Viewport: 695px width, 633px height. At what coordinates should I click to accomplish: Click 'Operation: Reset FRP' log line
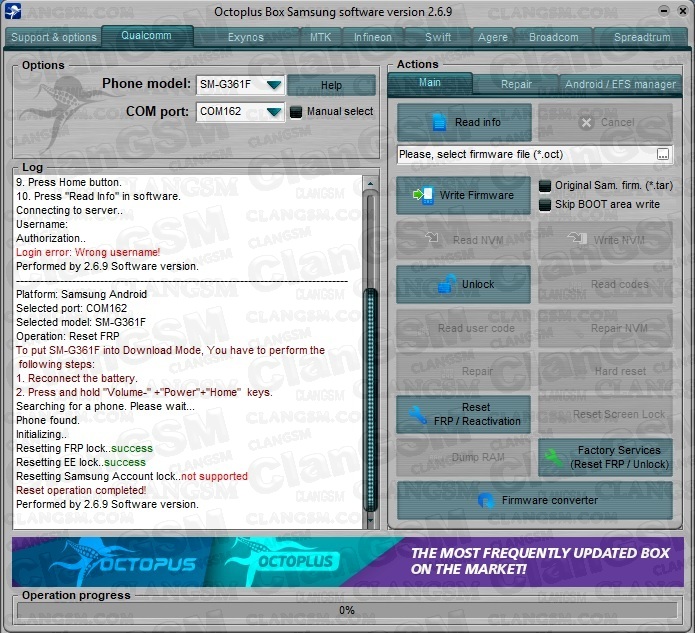[x=68, y=336]
